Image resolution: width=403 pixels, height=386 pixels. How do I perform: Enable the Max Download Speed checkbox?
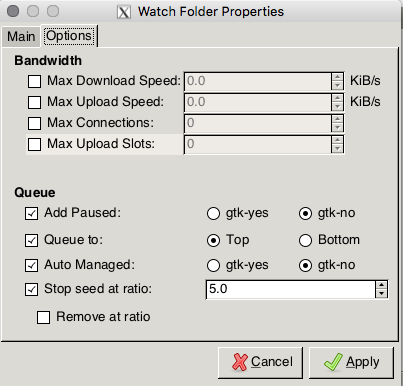[34, 81]
